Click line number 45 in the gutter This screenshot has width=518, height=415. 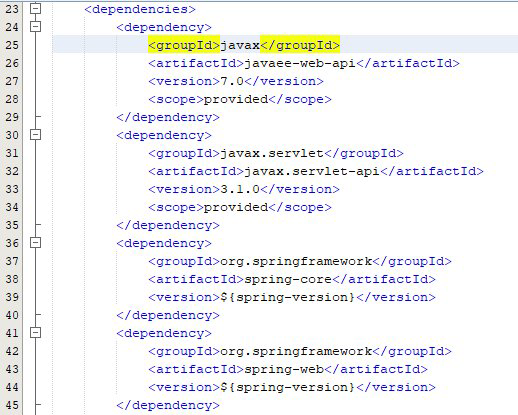click(12, 405)
